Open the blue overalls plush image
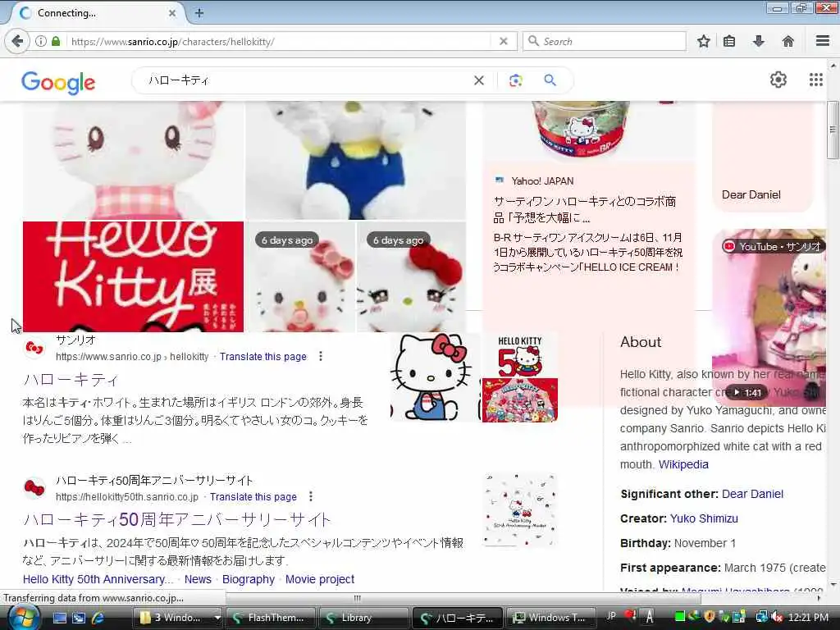Viewport: 840px width, 630px height. 356,160
